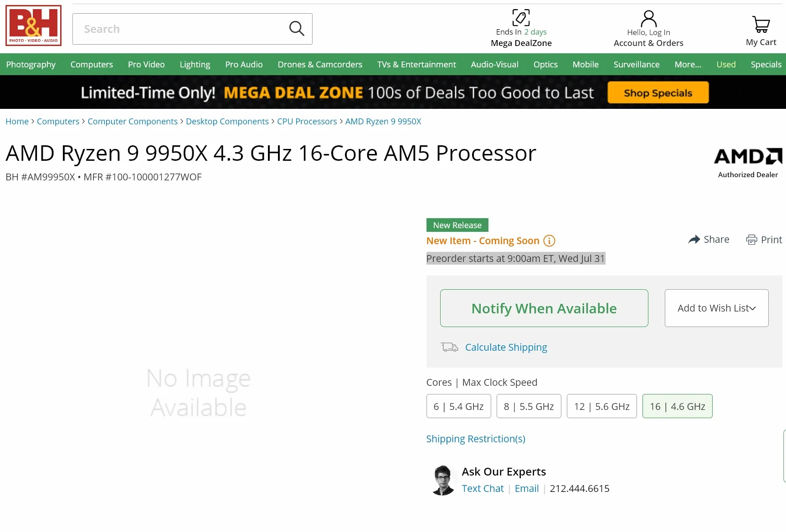The image size is (786, 532).
Task: Click the Email experts link
Action: 527,488
